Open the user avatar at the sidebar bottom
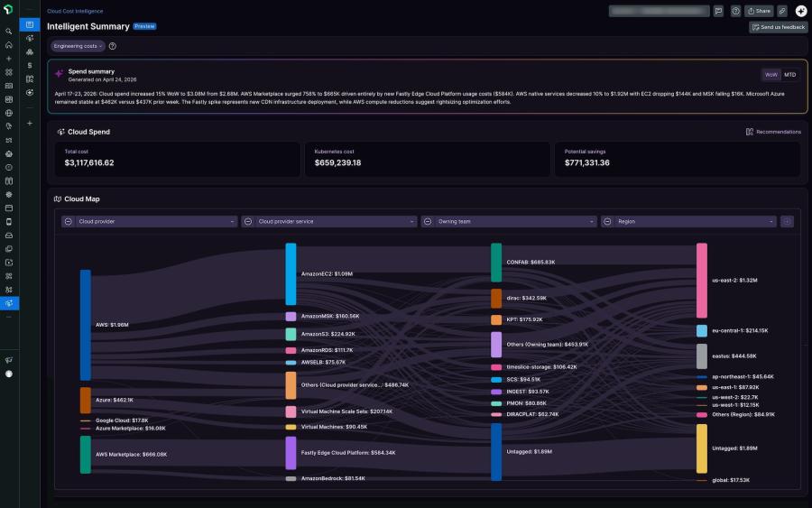The width and height of the screenshot is (812, 508). (x=9, y=374)
